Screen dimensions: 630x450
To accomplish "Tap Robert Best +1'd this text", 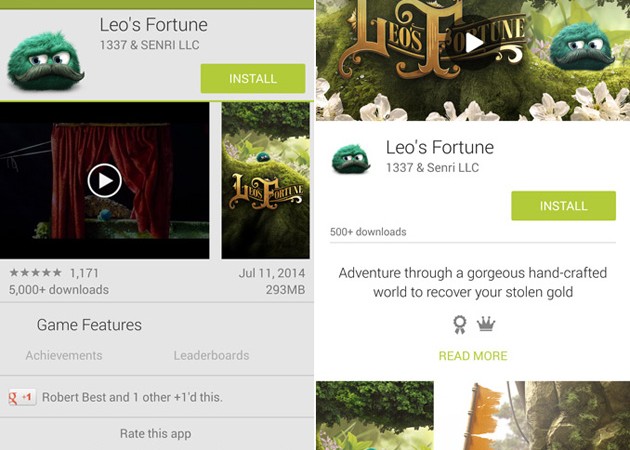I will tap(132, 397).
